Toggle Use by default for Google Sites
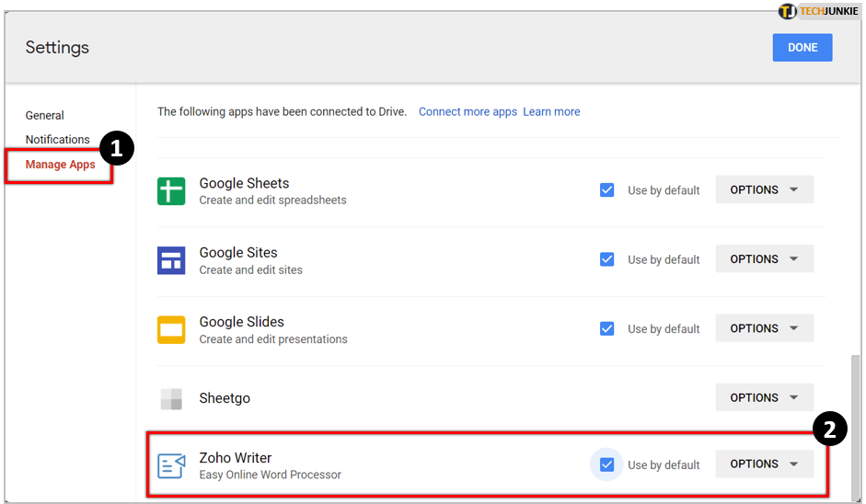 coord(607,259)
